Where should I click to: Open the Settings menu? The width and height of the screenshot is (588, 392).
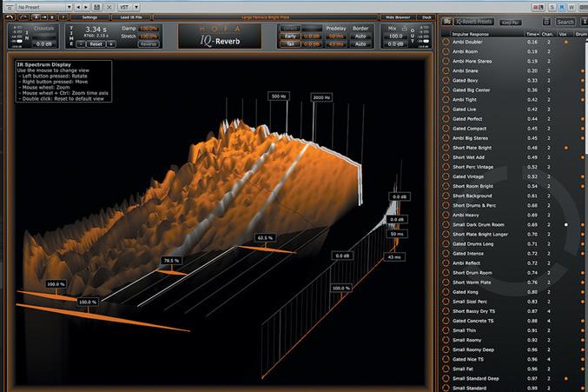click(x=89, y=17)
